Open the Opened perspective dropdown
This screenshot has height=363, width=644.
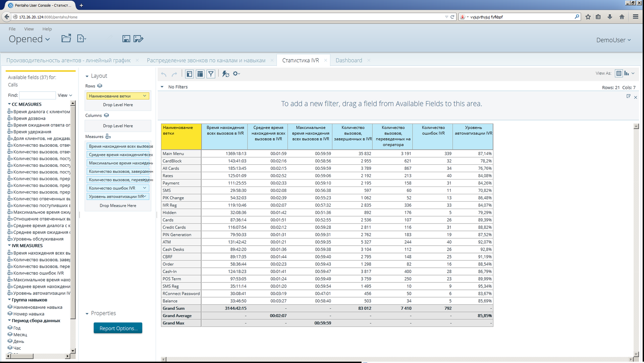30,39
